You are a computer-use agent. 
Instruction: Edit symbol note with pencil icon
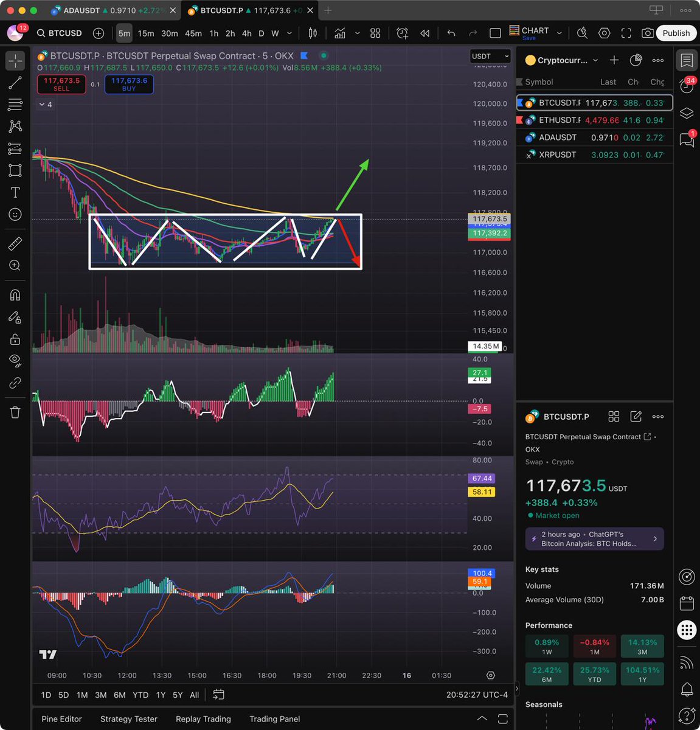[636, 417]
